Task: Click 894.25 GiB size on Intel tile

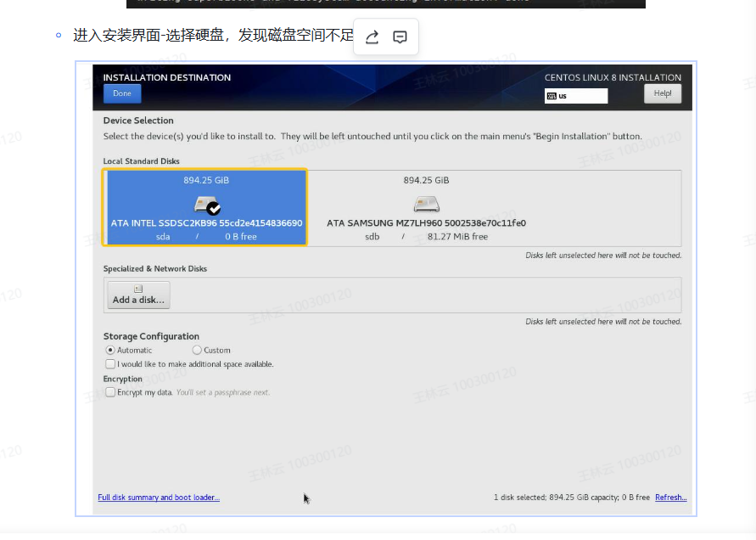Action: 206,180
